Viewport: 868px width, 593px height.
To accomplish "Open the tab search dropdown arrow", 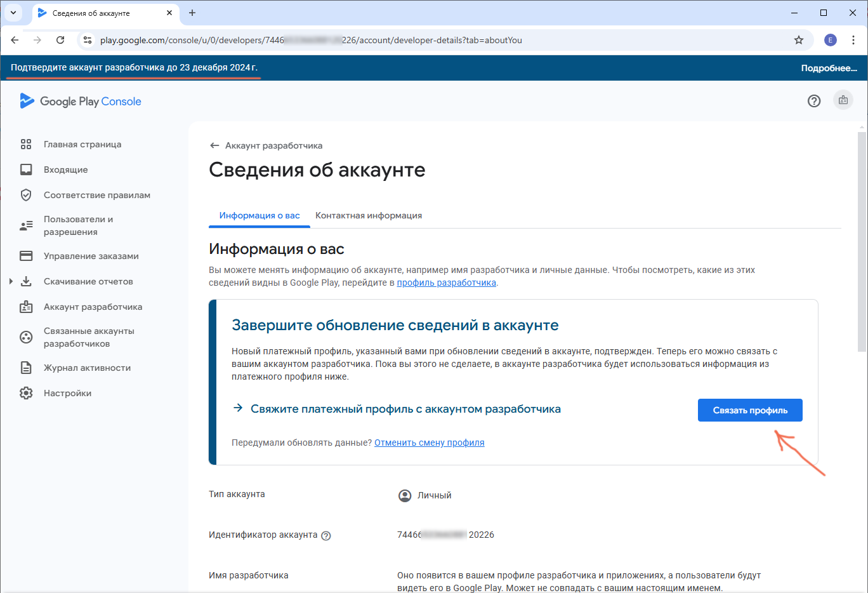I will coord(13,13).
